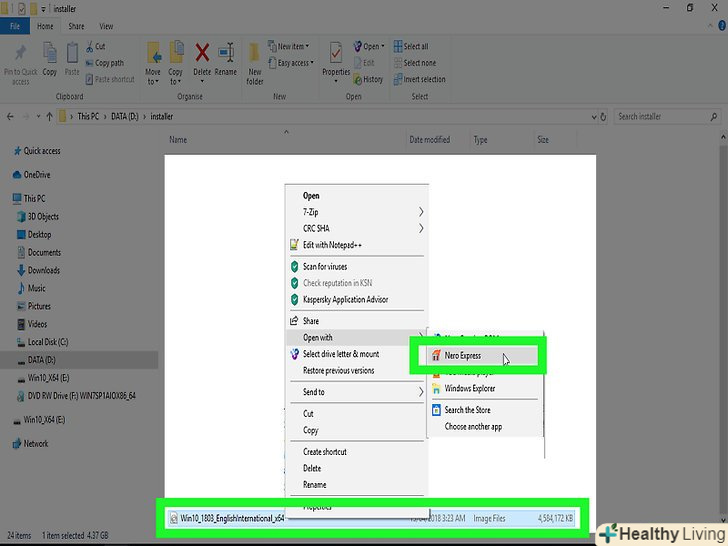Sort by the Type column header
728x546 pixels.
click(x=480, y=140)
